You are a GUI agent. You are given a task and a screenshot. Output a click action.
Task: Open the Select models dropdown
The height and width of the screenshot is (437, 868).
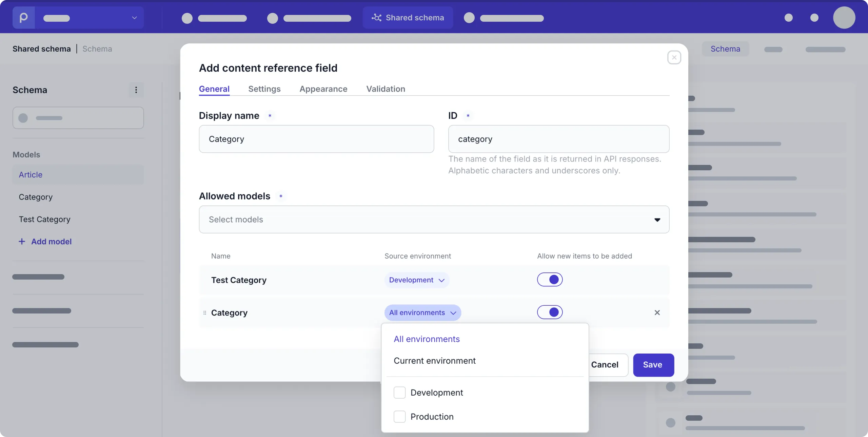point(434,220)
